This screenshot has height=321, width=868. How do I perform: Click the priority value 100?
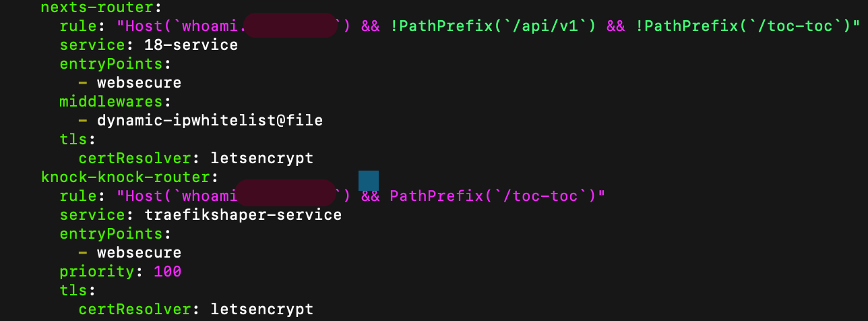click(x=168, y=272)
